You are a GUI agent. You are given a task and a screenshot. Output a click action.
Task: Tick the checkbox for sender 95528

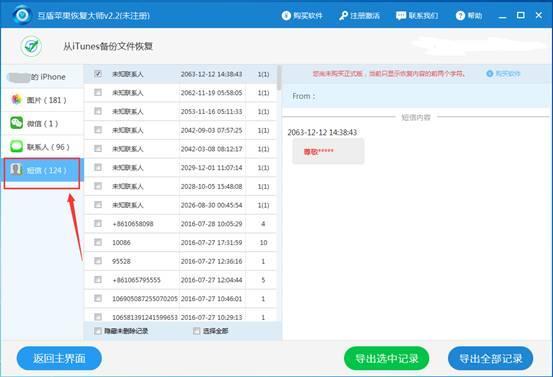98,261
